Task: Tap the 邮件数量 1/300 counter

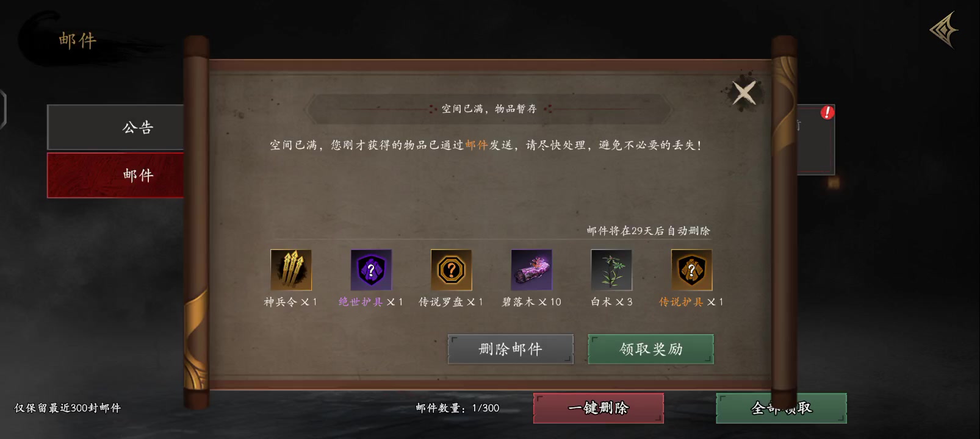Action: tap(457, 408)
